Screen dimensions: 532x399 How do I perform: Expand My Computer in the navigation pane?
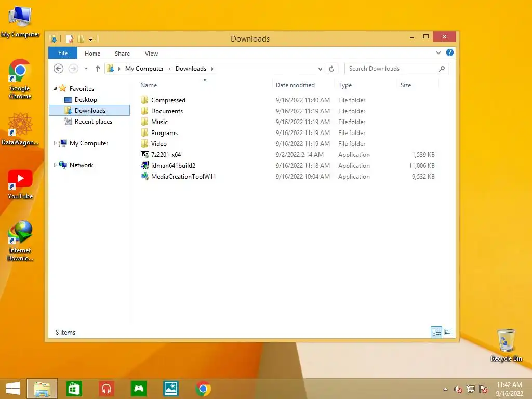[x=55, y=143]
